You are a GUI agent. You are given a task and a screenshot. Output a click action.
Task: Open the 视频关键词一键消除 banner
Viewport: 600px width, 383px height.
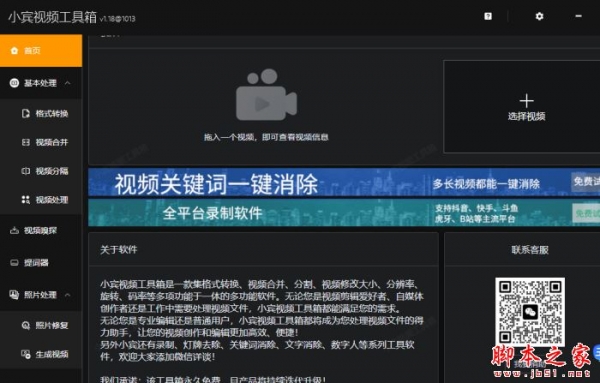344,183
